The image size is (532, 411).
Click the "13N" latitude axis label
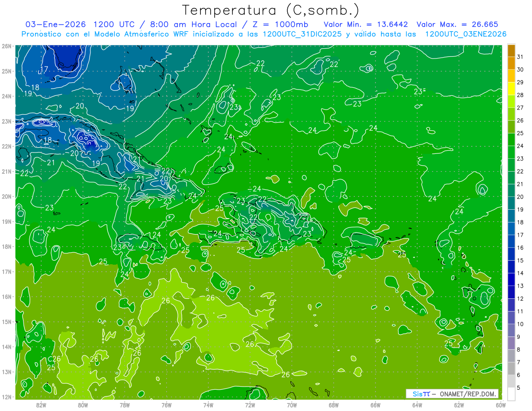7,372
